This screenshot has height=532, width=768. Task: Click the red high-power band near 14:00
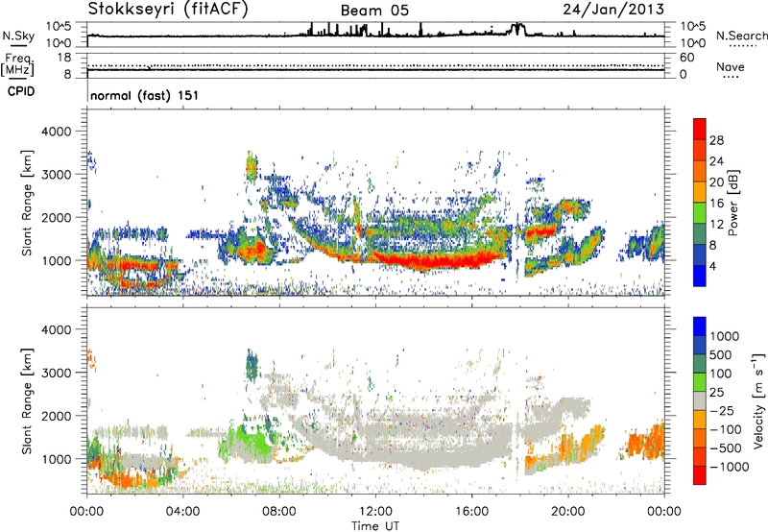coord(436,260)
